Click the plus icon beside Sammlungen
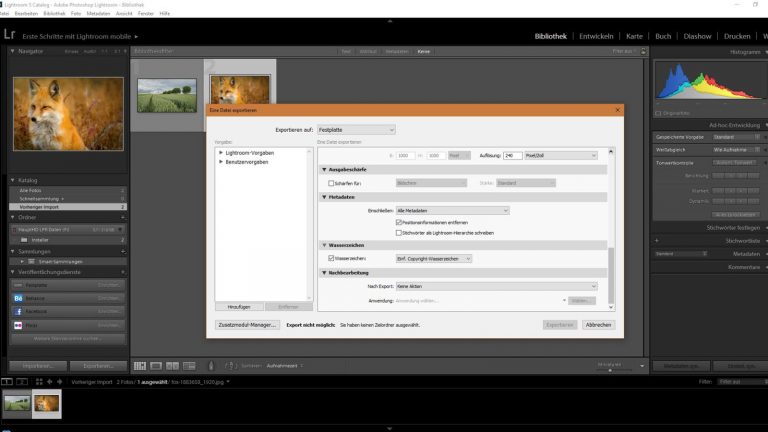The width and height of the screenshot is (768, 432). click(122, 251)
